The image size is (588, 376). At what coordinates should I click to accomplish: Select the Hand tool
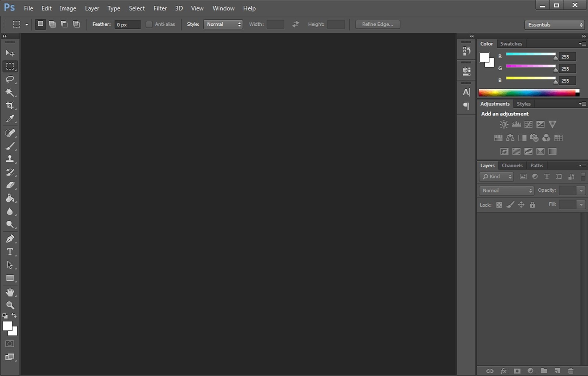point(10,292)
